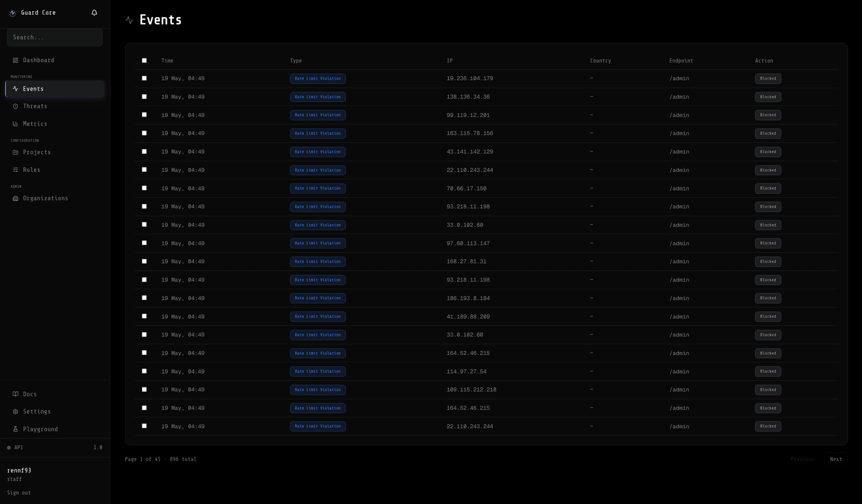Select the row checkbox for 99.119.12.201
Viewport: 862px width, 504px height.
[144, 115]
